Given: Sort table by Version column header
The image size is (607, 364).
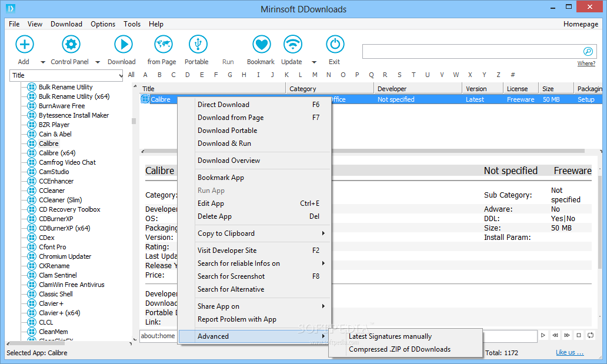Looking at the screenshot, I should click(x=483, y=89).
